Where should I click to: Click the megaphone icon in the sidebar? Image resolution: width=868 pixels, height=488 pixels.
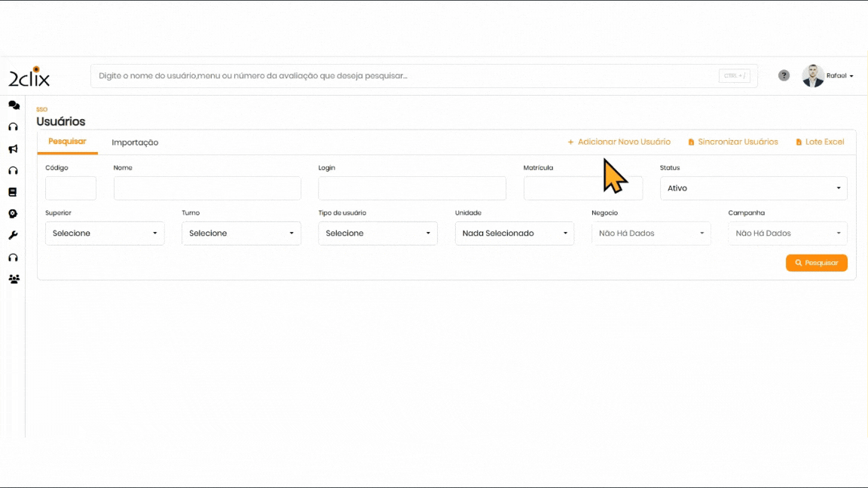pyautogui.click(x=13, y=149)
